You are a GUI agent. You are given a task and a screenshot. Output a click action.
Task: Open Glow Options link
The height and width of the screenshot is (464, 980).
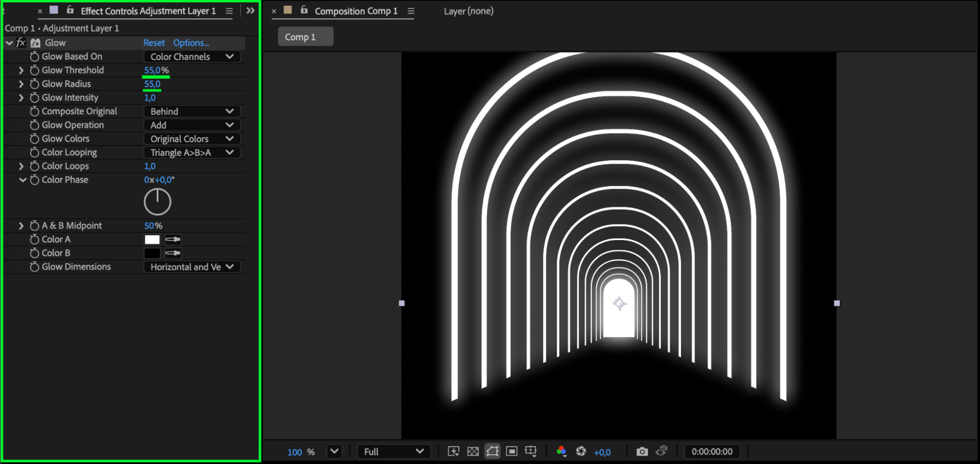(x=191, y=43)
